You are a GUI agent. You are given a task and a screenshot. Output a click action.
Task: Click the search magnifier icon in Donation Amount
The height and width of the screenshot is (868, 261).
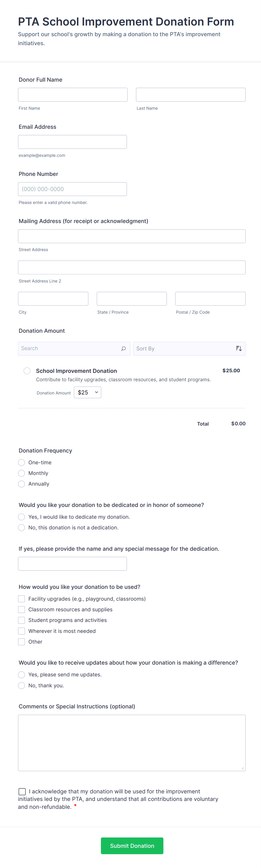[x=123, y=348]
